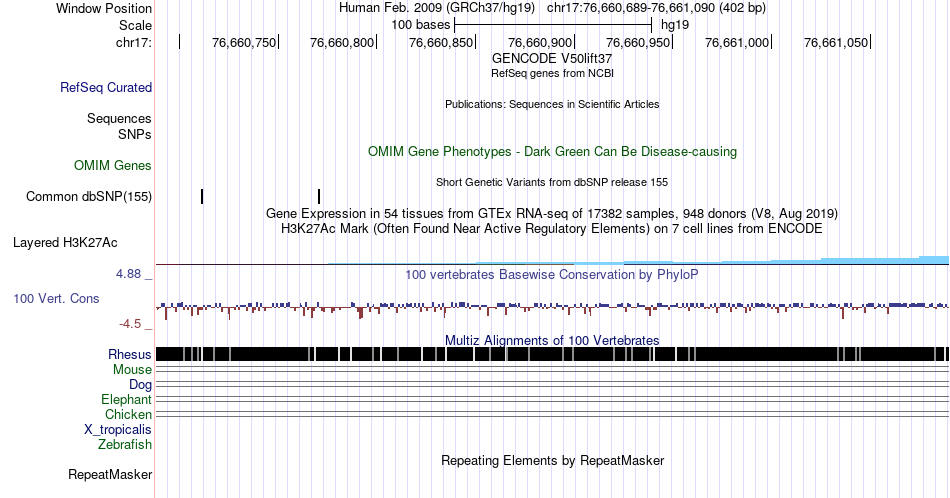Click the Dog alignment row label
The width and height of the screenshot is (950, 498).
[140, 385]
